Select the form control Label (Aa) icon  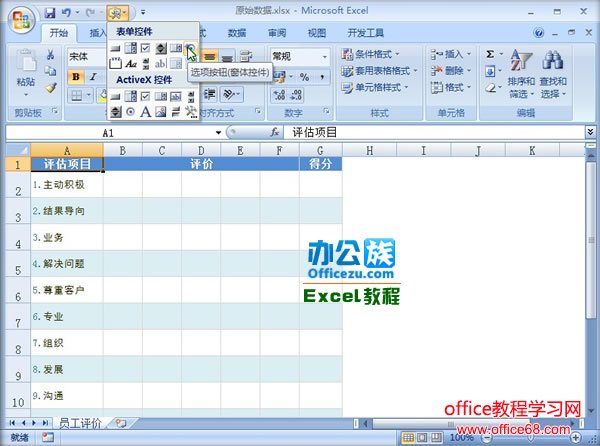coord(131,63)
